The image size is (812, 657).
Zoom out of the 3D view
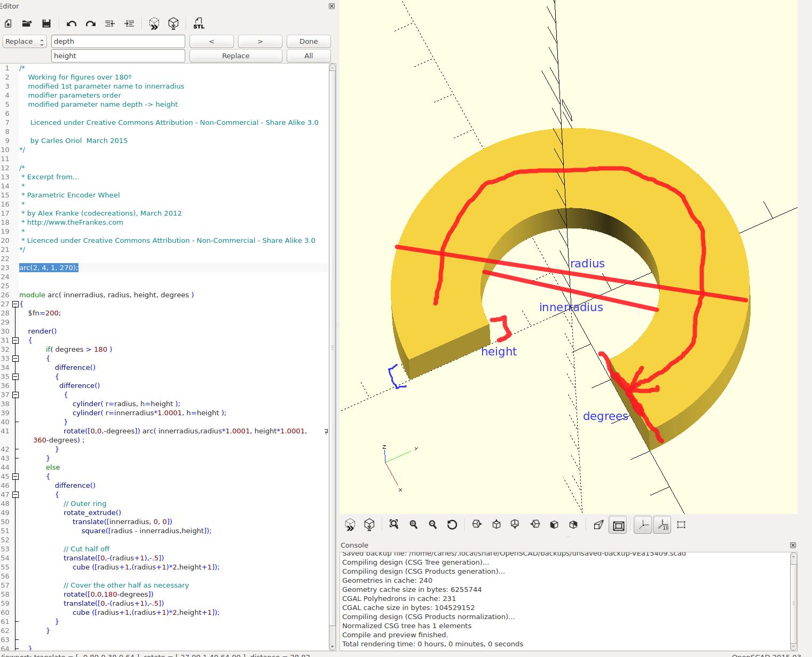point(433,525)
